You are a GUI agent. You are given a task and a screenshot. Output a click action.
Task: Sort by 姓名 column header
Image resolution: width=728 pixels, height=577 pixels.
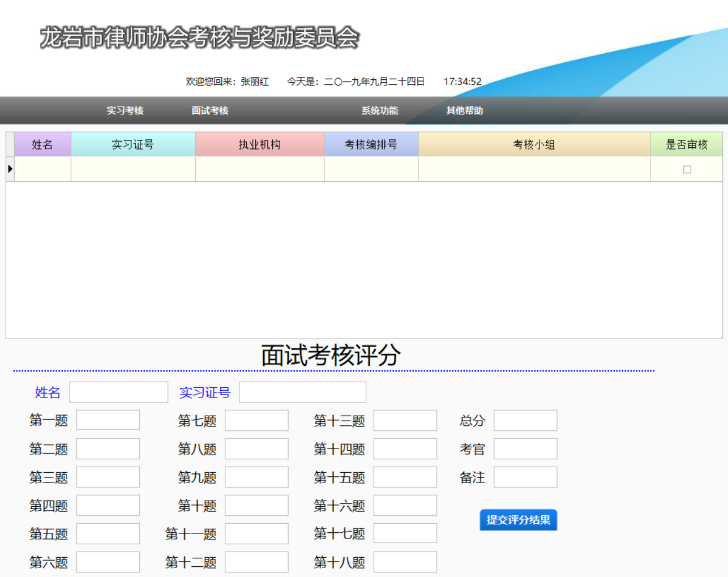point(42,144)
